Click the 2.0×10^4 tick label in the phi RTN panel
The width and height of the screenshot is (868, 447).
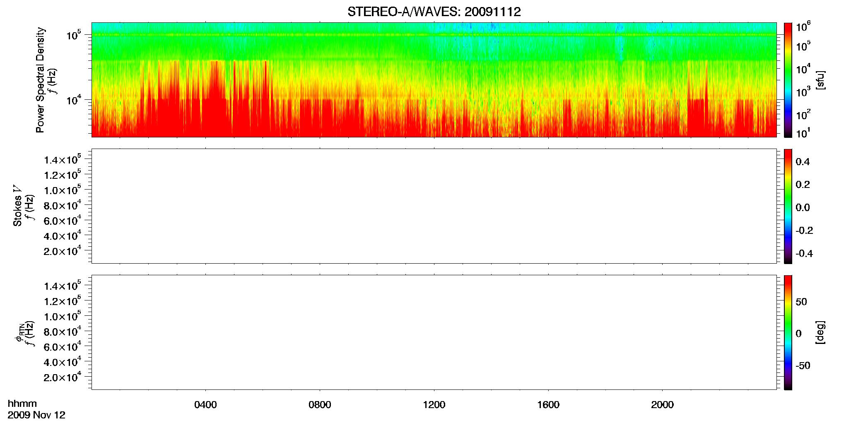pyautogui.click(x=63, y=376)
